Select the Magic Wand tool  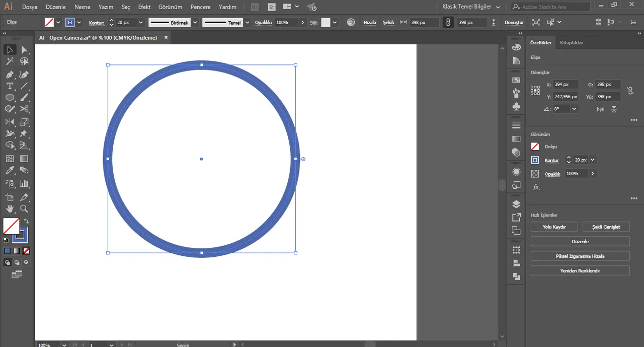10,61
